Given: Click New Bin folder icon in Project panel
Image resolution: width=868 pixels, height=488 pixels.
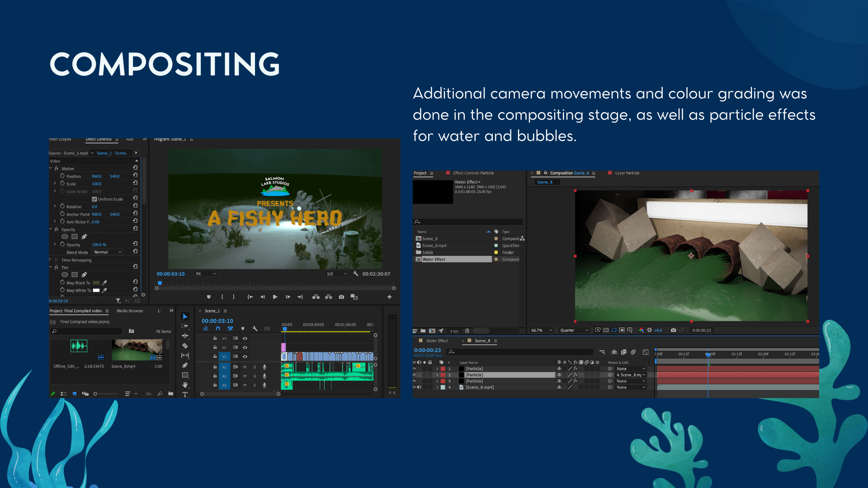Looking at the screenshot, I should [170, 394].
